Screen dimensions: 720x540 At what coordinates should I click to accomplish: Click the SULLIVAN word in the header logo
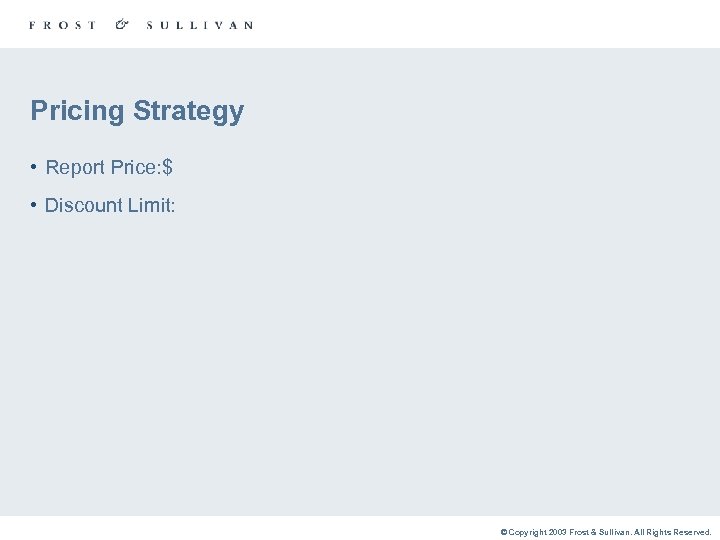199,25
